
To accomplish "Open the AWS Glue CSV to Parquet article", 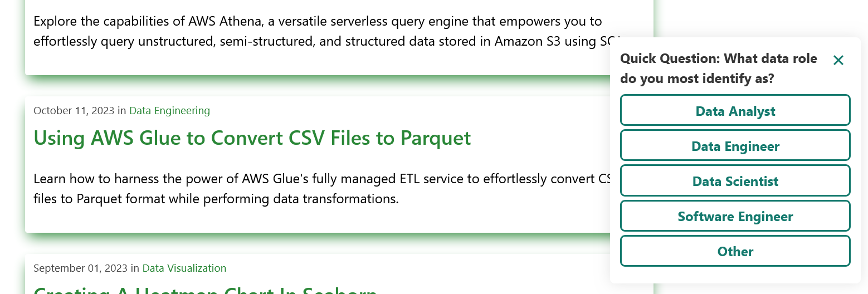I will pos(252,138).
